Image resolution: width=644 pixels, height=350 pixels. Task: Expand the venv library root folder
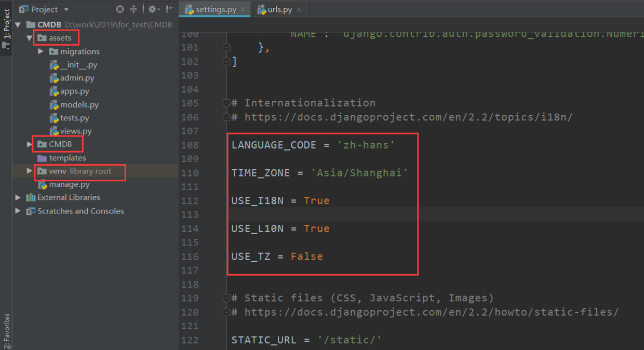pos(30,171)
